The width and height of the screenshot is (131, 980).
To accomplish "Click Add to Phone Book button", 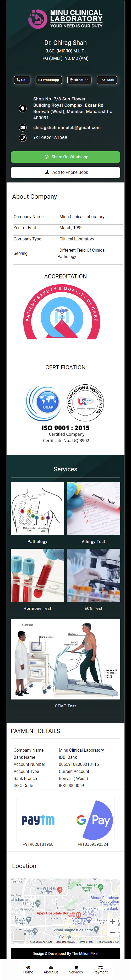I will (x=65, y=172).
